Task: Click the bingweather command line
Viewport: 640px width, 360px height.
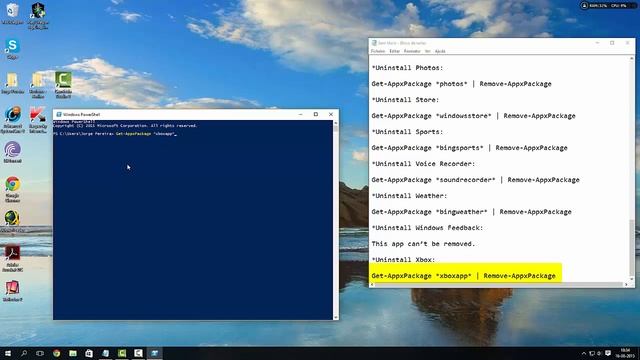Action: (471, 212)
